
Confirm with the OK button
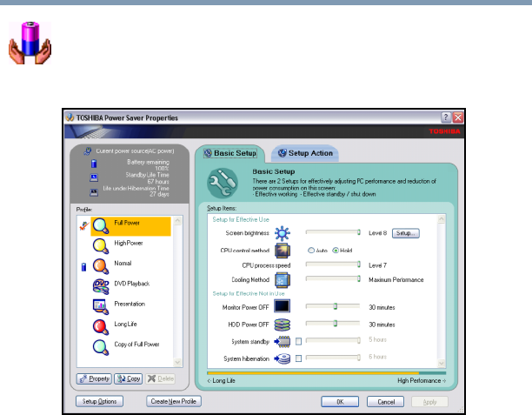click(340, 402)
